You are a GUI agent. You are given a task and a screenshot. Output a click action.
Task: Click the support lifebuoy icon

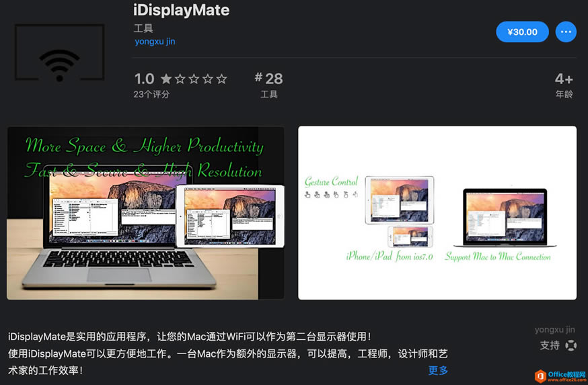[571, 345]
